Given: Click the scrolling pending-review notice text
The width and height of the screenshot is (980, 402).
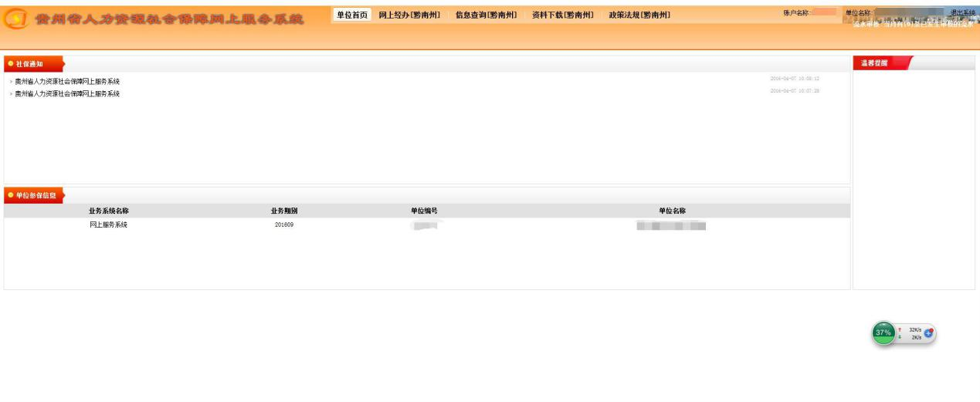Looking at the screenshot, I should 913,25.
